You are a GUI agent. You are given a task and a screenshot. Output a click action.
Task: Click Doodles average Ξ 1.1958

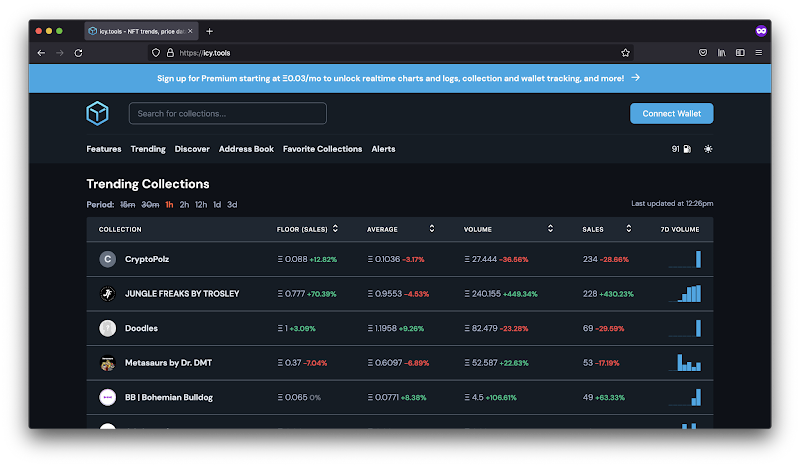click(382, 328)
